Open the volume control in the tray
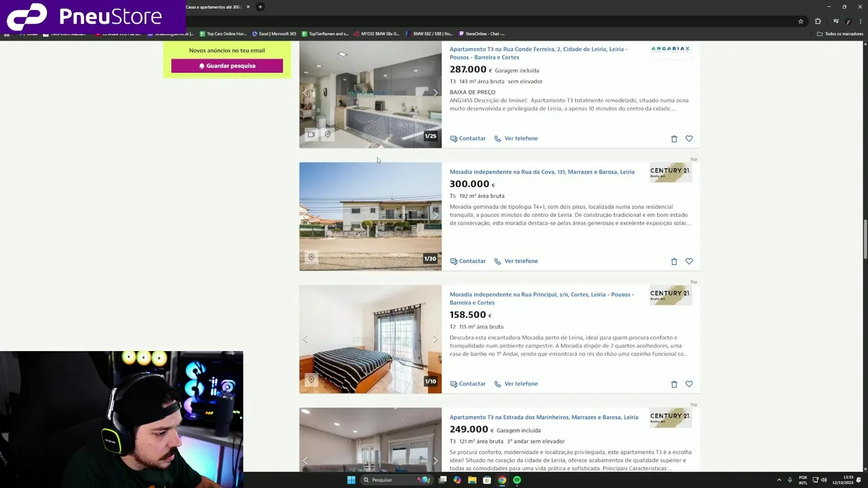This screenshot has height=488, width=868. coord(824,480)
